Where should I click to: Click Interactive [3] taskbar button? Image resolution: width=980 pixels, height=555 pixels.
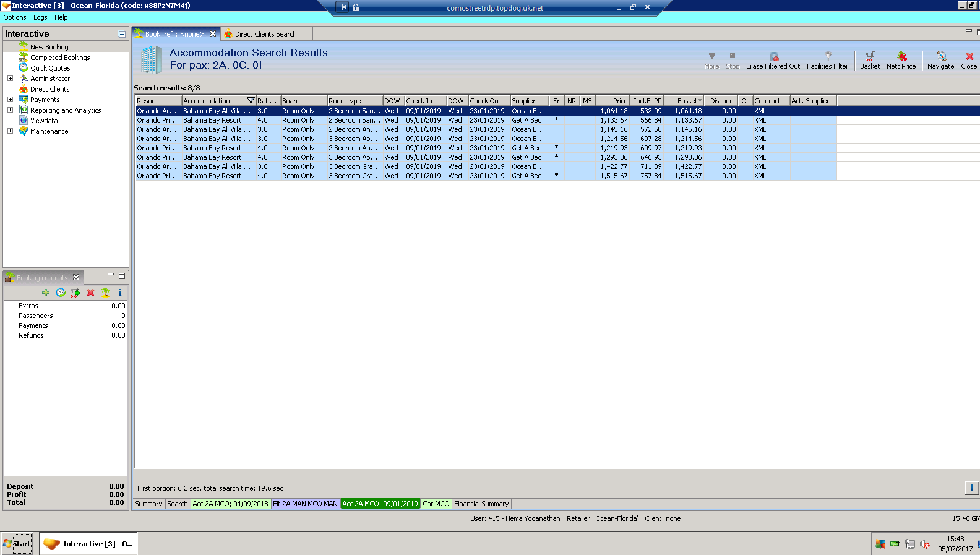(x=88, y=544)
